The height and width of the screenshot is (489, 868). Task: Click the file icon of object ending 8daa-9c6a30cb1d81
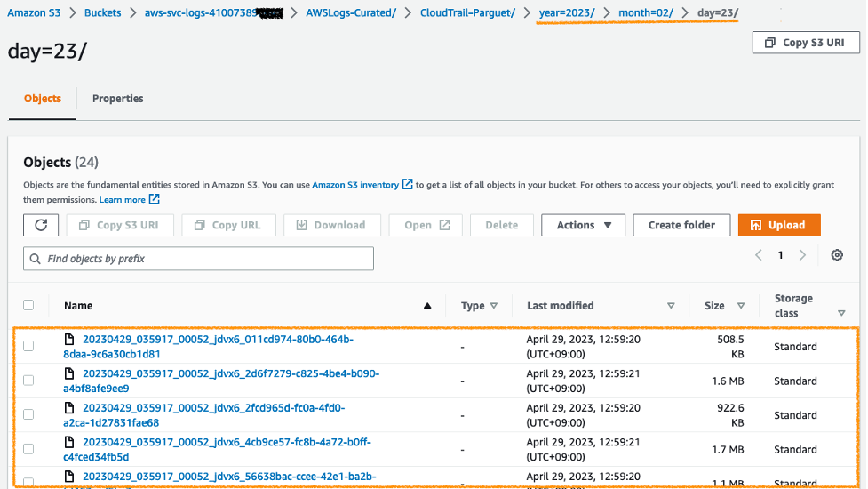pyautogui.click(x=69, y=339)
